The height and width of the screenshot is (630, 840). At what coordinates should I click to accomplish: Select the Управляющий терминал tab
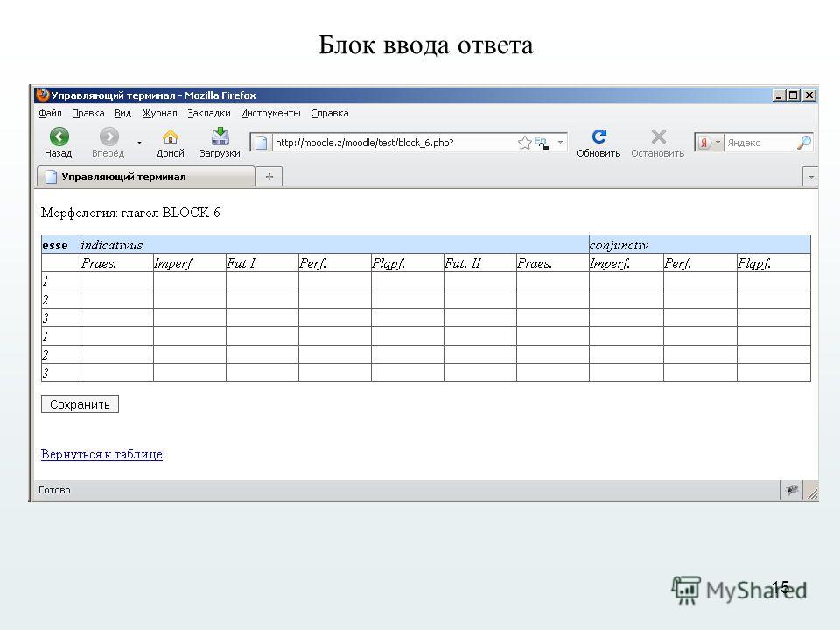click(x=146, y=176)
